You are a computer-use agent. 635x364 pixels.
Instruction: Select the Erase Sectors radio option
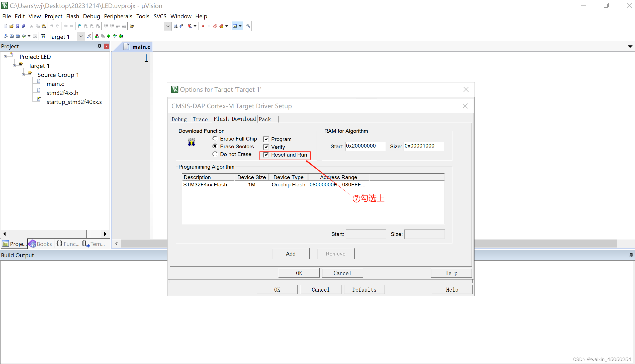[x=215, y=146]
